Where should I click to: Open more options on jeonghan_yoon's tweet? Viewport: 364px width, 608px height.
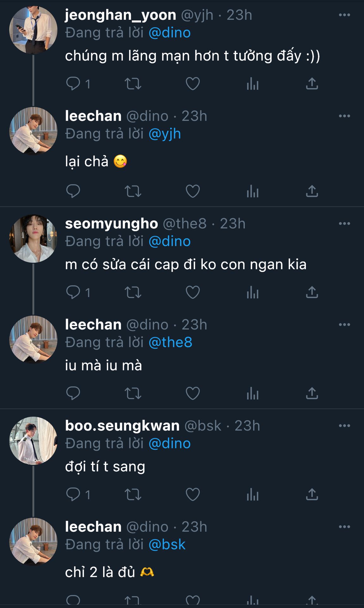(x=344, y=15)
